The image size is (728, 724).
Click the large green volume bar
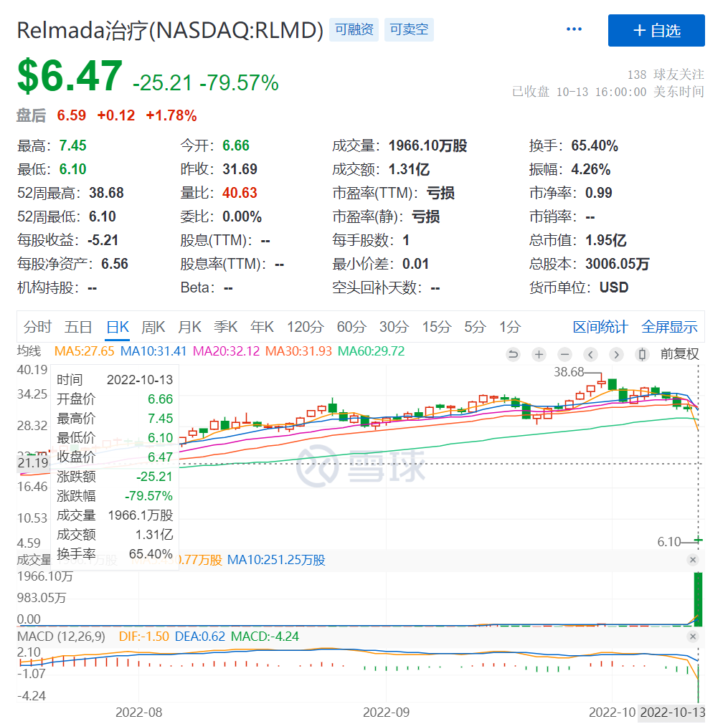[698, 599]
